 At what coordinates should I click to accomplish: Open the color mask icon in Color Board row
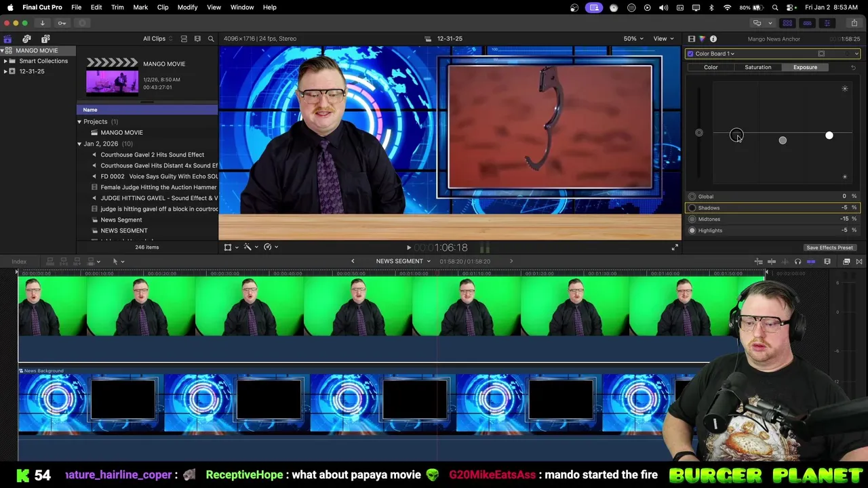[x=821, y=54]
